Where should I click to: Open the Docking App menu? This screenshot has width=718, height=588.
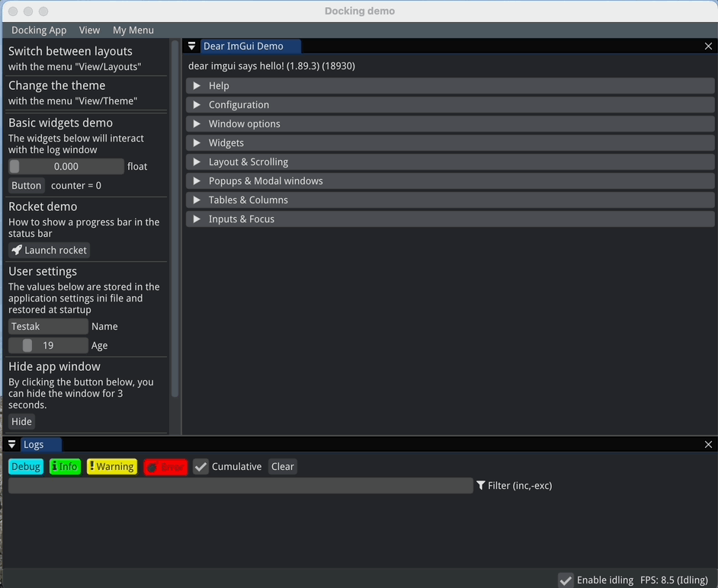tap(39, 30)
